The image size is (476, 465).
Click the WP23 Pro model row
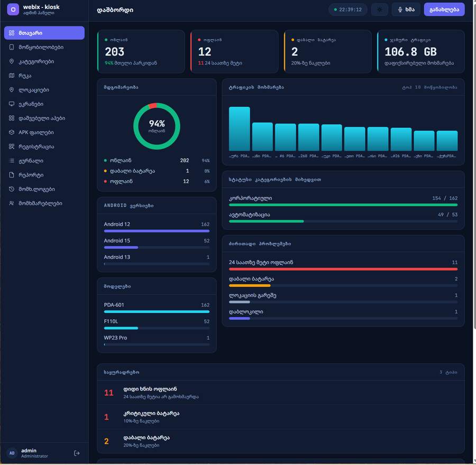click(x=157, y=340)
